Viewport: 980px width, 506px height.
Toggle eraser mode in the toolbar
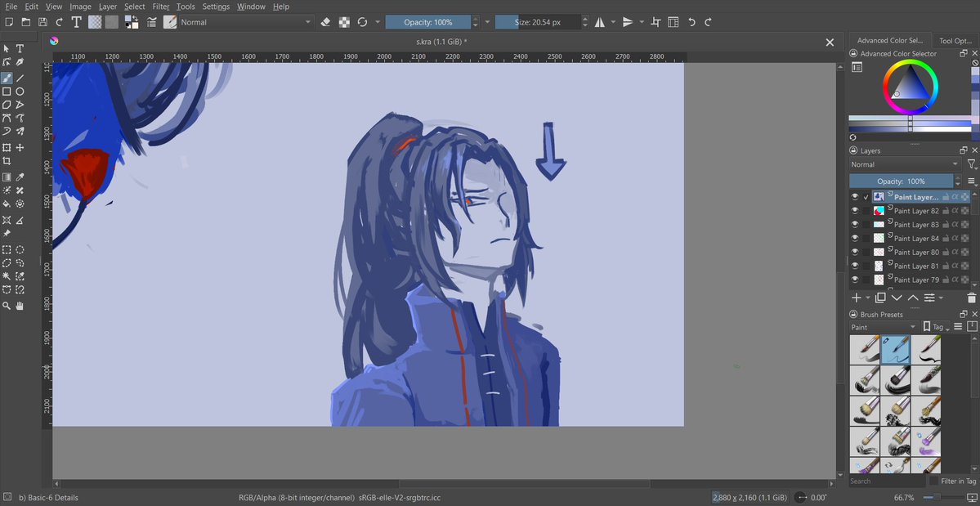(x=325, y=23)
